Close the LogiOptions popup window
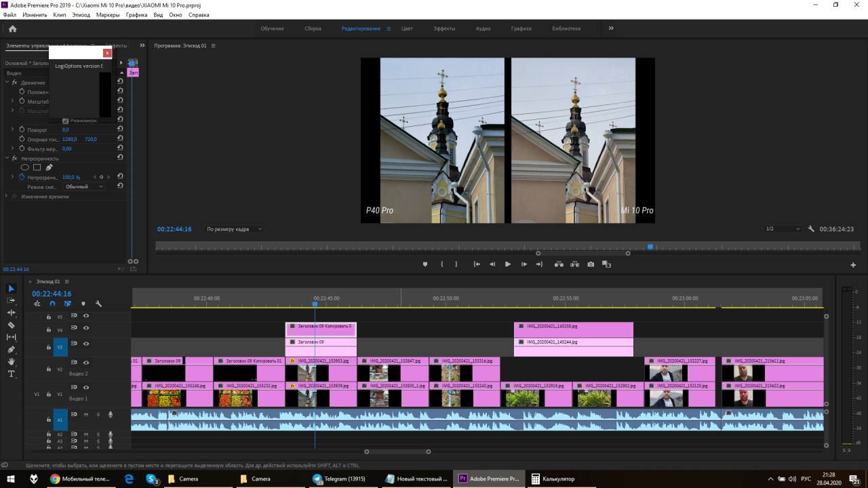Viewport: 868px width, 488px height. [107, 52]
